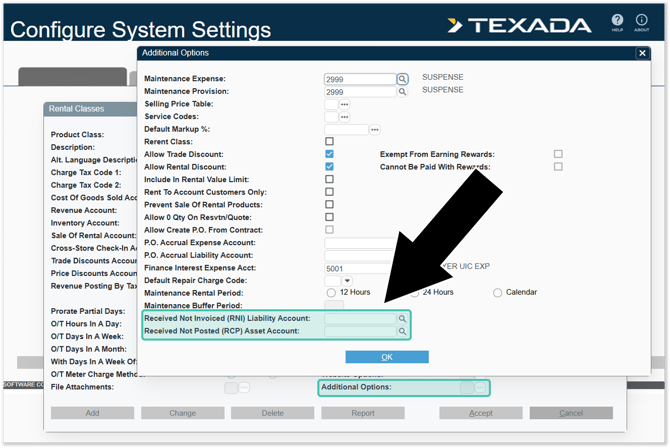The height and width of the screenshot is (448, 670).
Task: Check Exempt From Earning Rewards
Action: 558,154
